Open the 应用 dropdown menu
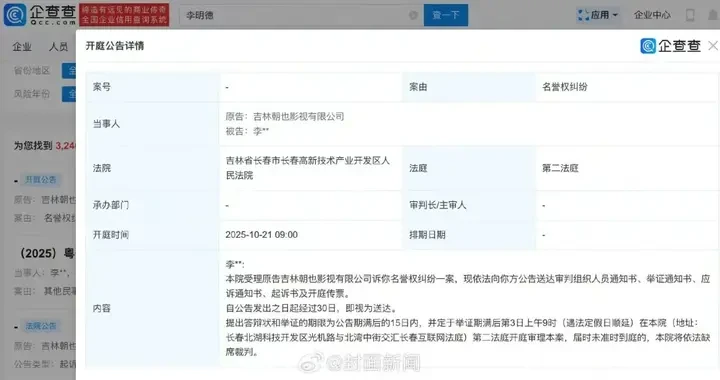This screenshot has width=720, height=380. pos(598,15)
